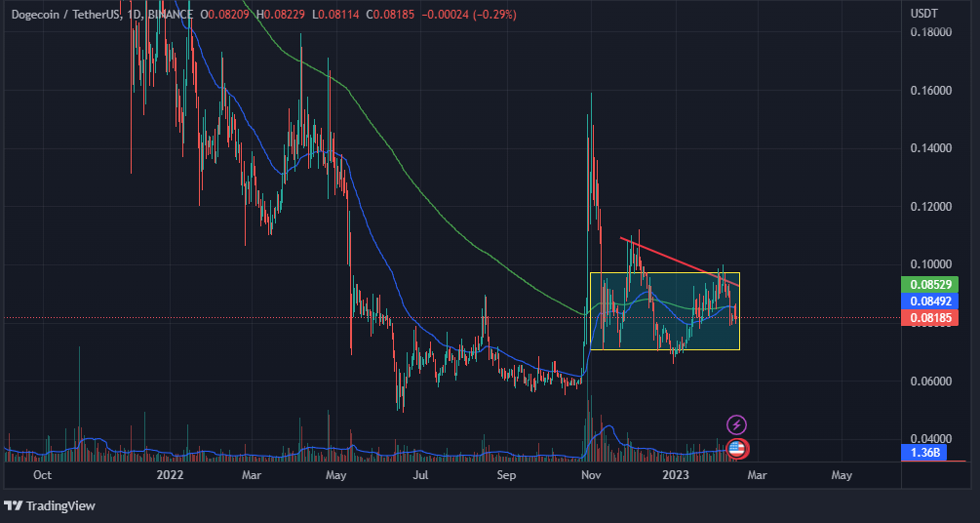This screenshot has width=980, height=523.
Task: Select the red 0.08185 current price label
Action: pyautogui.click(x=930, y=318)
